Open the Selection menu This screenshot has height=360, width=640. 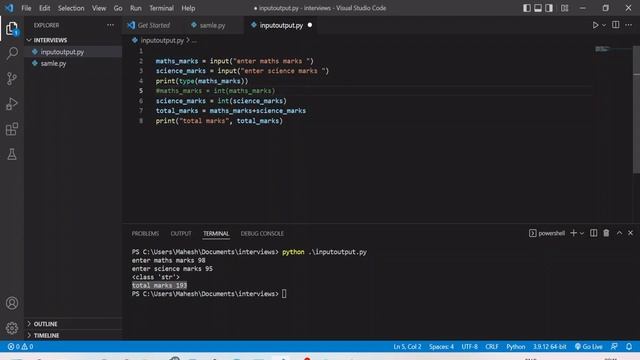click(x=71, y=8)
